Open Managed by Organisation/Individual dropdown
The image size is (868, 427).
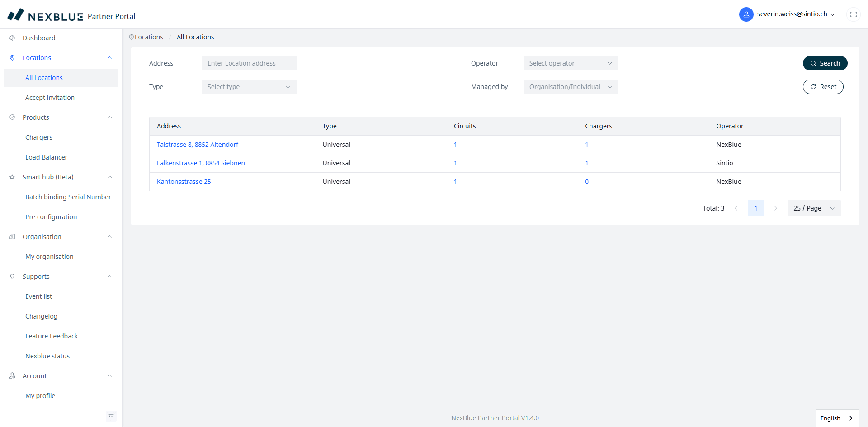[570, 87]
